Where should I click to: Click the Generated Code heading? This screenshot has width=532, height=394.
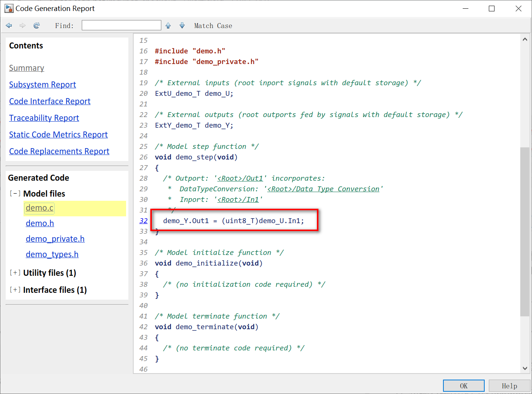coord(39,178)
